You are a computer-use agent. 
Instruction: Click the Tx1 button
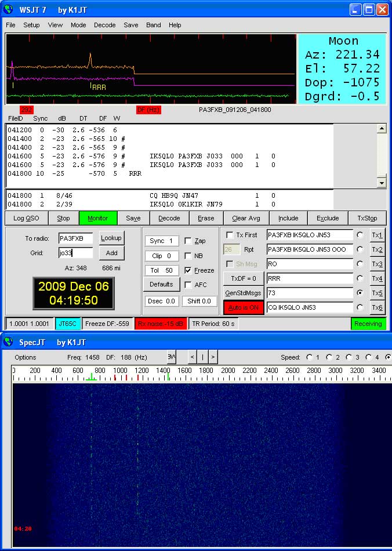(x=378, y=235)
